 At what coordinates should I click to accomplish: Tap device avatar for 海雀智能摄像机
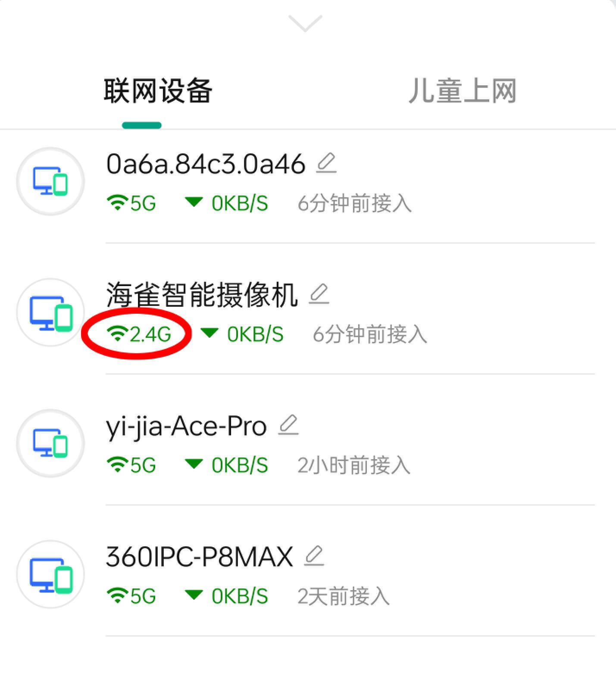pos(50,312)
